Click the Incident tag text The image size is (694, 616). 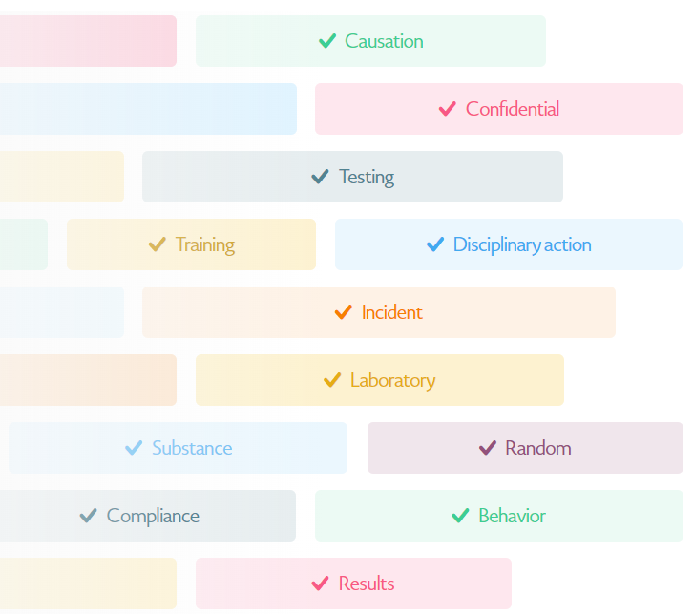392,312
